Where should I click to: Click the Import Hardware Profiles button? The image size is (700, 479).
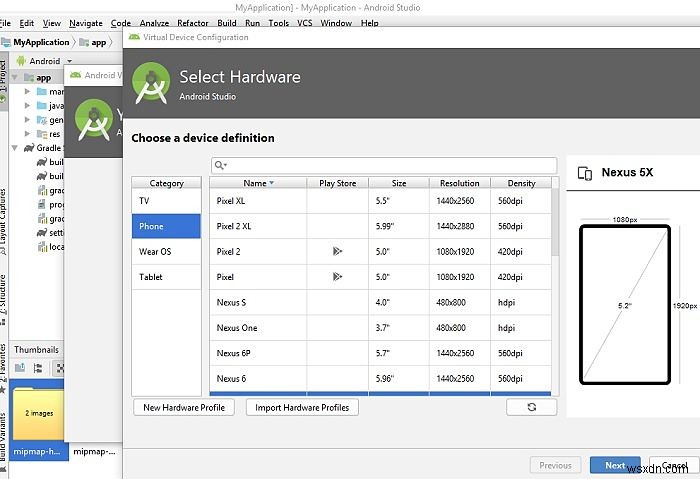[302, 407]
